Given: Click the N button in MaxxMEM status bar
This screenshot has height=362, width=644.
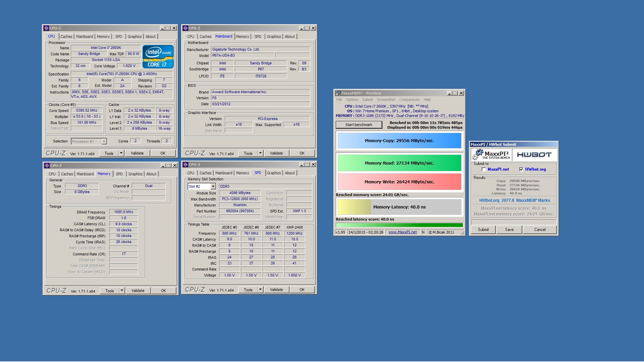Looking at the screenshot, I should point(423,232).
